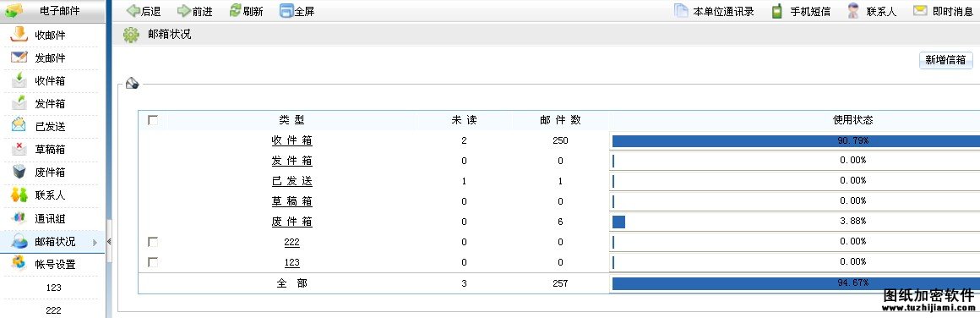Select 通讯组 in the sidebar menu

pos(50,218)
